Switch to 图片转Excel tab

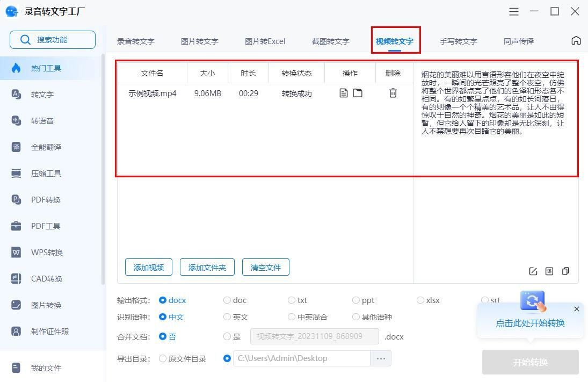click(x=265, y=41)
